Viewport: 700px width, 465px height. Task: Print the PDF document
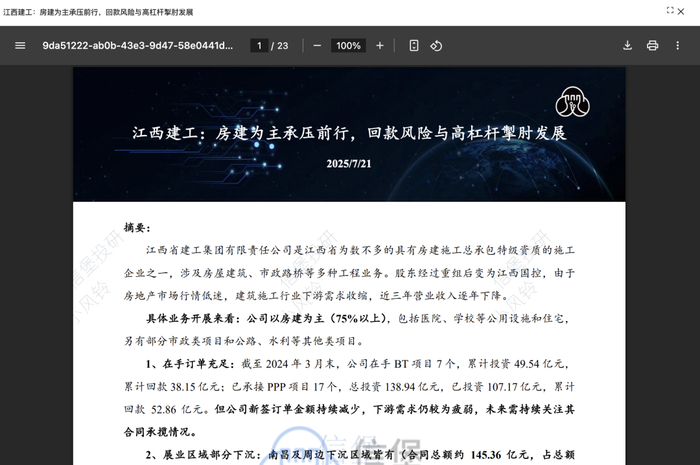tap(652, 46)
